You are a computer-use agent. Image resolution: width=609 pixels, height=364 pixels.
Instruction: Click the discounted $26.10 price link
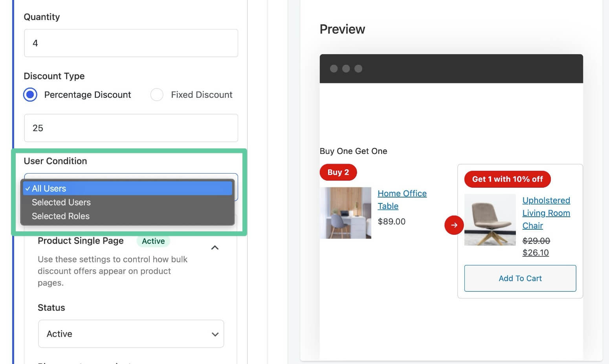[536, 252]
